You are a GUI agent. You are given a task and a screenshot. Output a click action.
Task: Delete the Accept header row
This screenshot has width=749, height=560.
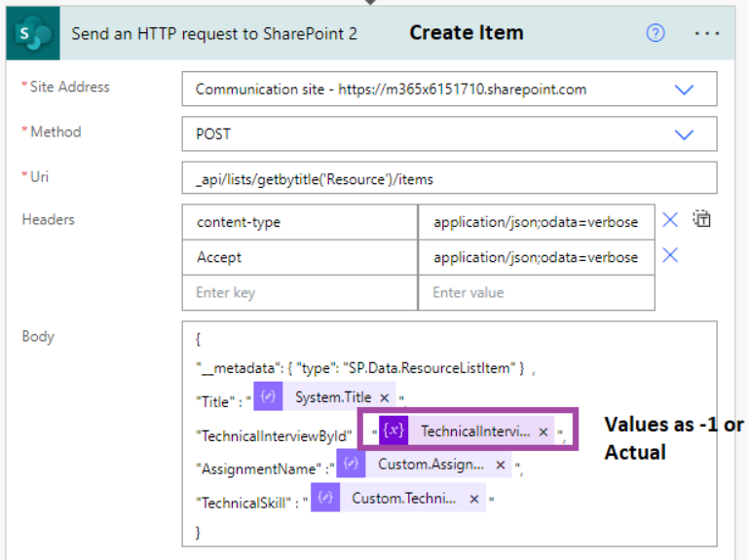(x=670, y=255)
